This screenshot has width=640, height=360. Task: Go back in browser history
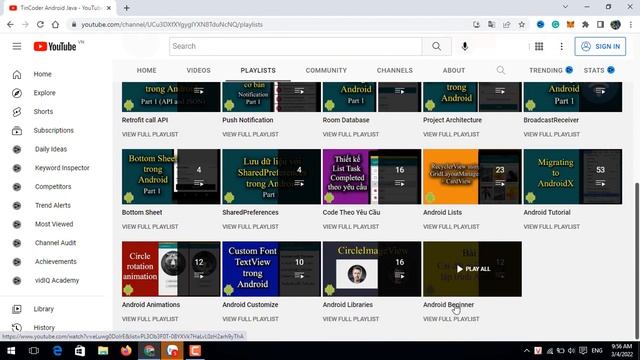click(10, 24)
